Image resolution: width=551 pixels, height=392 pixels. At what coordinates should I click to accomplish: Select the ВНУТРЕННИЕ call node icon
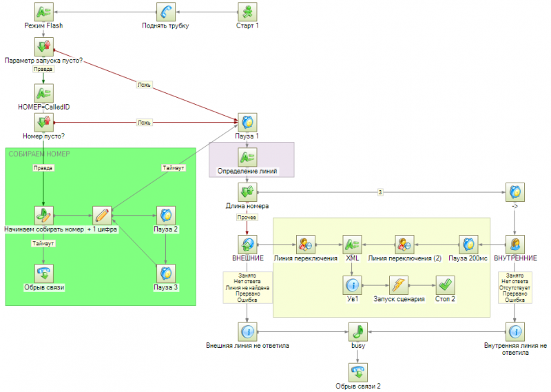click(515, 245)
